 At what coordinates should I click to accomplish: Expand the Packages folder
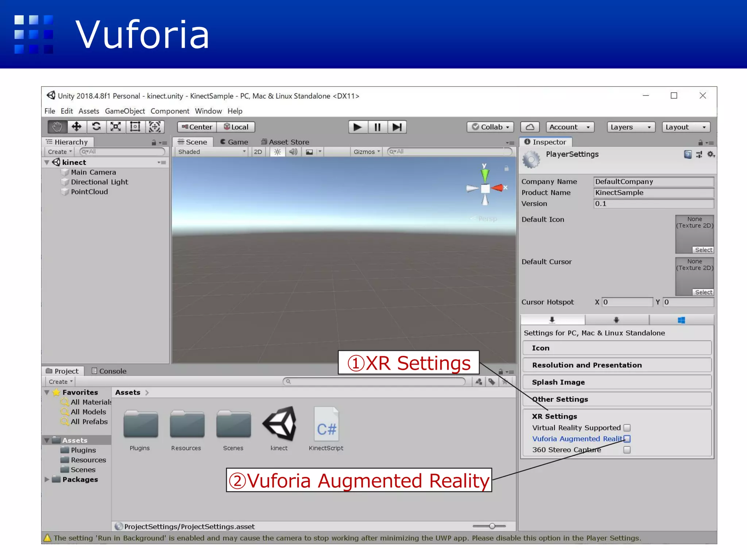[x=47, y=479]
